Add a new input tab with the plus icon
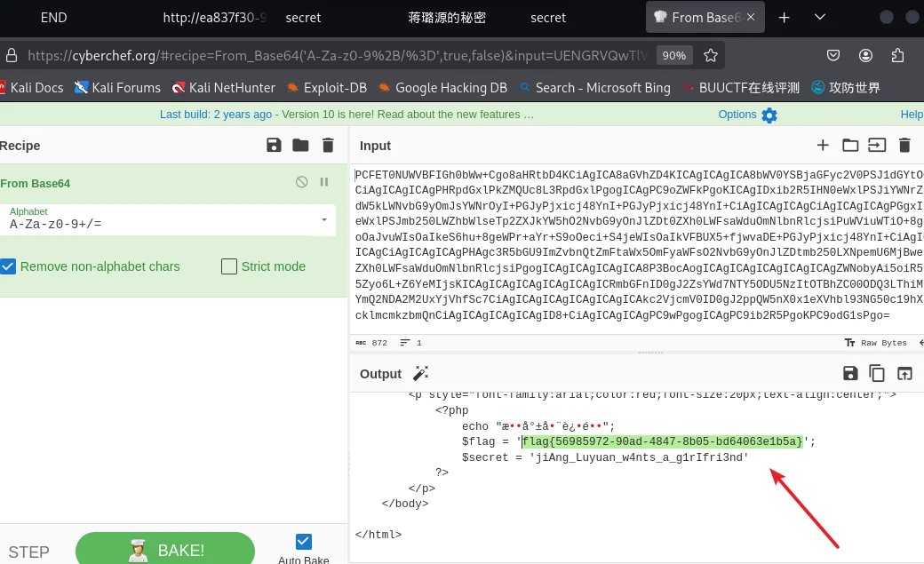Screen dimensions: 924x564 [x=823, y=145]
